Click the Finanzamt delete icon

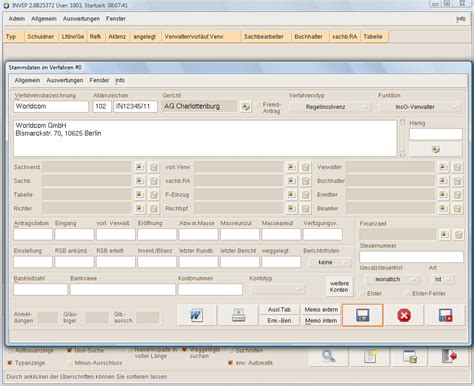(458, 235)
